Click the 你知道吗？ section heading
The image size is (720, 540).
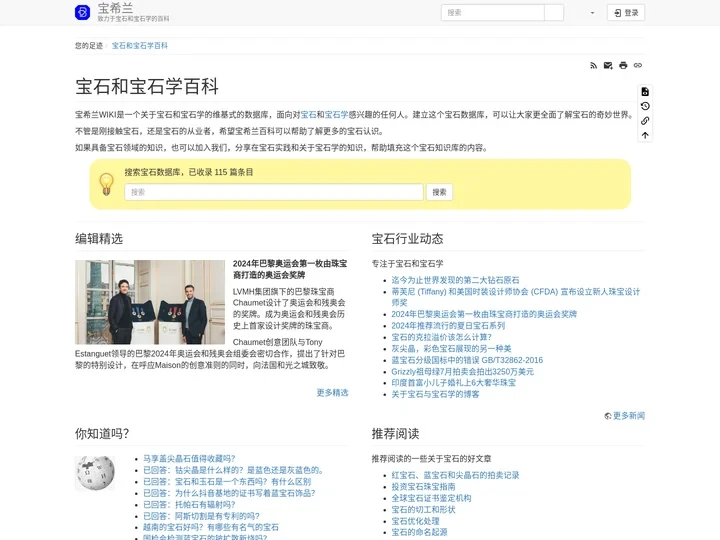pyautogui.click(x=102, y=433)
